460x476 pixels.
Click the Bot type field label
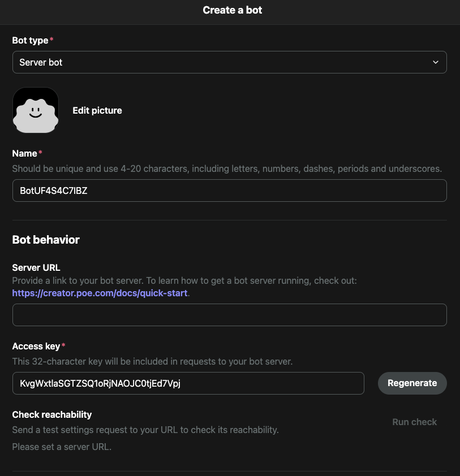(30, 40)
